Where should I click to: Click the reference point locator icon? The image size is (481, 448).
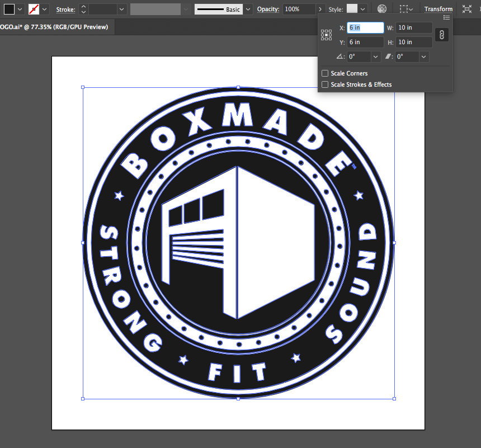point(327,35)
